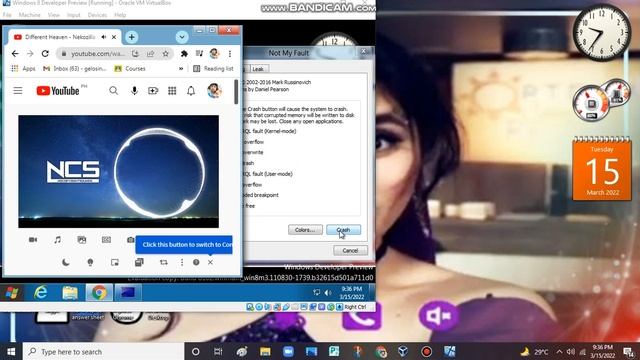Image resolution: width=640 pixels, height=360 pixels.
Task: Click the VirtualBox icon on host taskbar
Action: (403, 351)
